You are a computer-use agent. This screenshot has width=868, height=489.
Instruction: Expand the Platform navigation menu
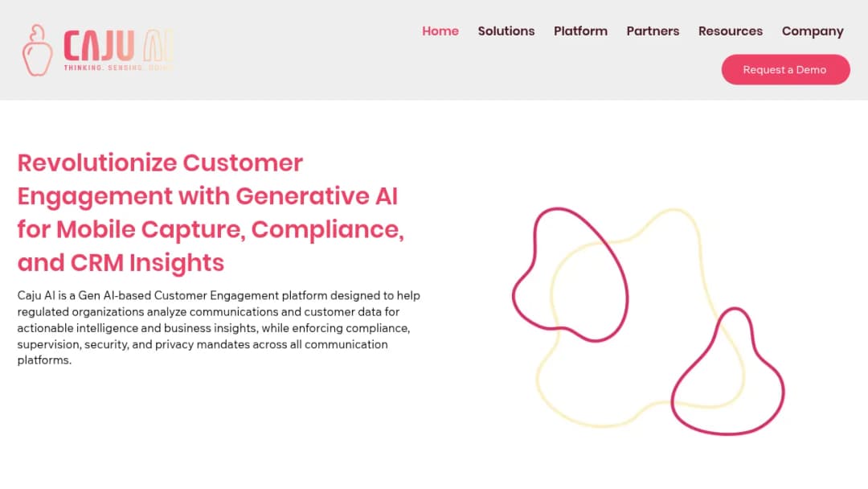pyautogui.click(x=580, y=31)
